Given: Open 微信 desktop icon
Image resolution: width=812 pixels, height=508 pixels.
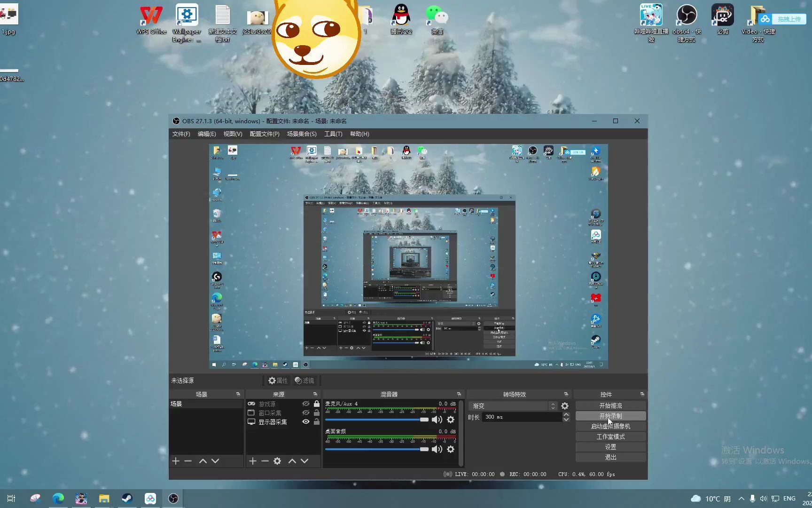Looking at the screenshot, I should (x=437, y=20).
